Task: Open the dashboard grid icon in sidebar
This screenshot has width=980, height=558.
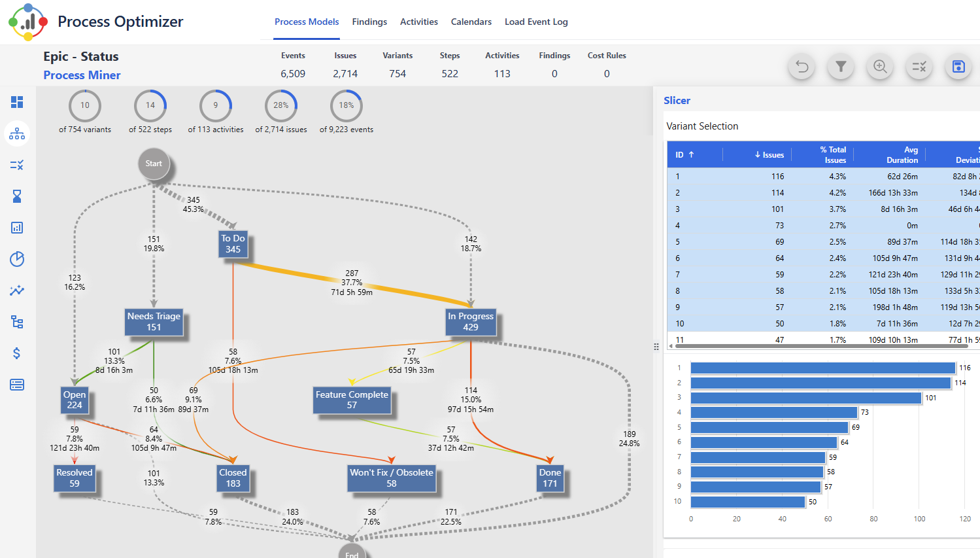Action: pyautogui.click(x=17, y=102)
